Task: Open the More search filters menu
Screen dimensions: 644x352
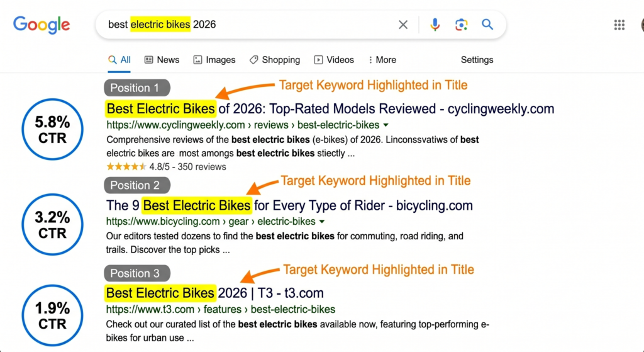Action: (382, 60)
